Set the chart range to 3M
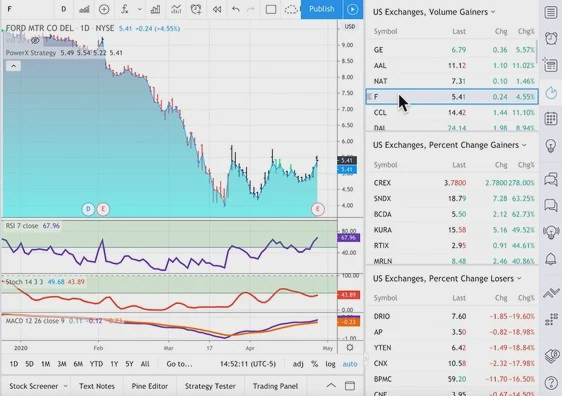 62,364
